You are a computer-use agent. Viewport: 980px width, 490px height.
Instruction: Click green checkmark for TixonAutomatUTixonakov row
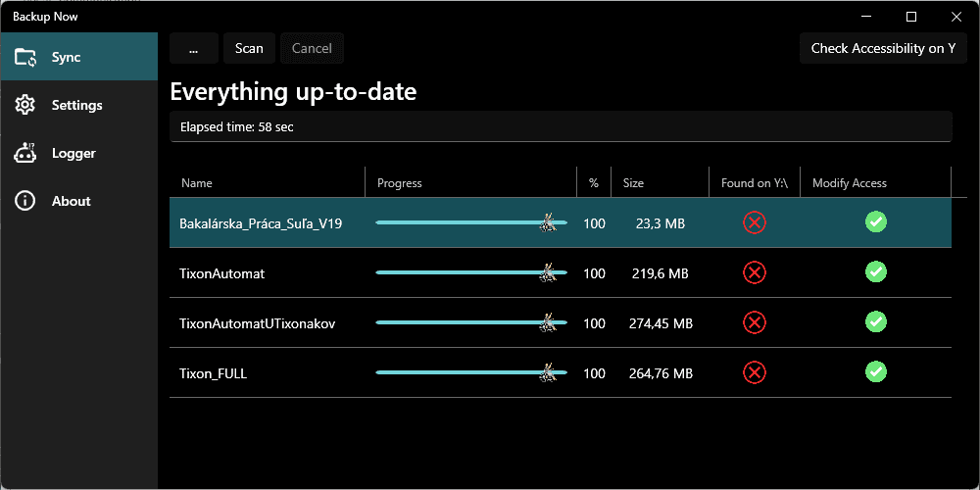pyautogui.click(x=876, y=321)
